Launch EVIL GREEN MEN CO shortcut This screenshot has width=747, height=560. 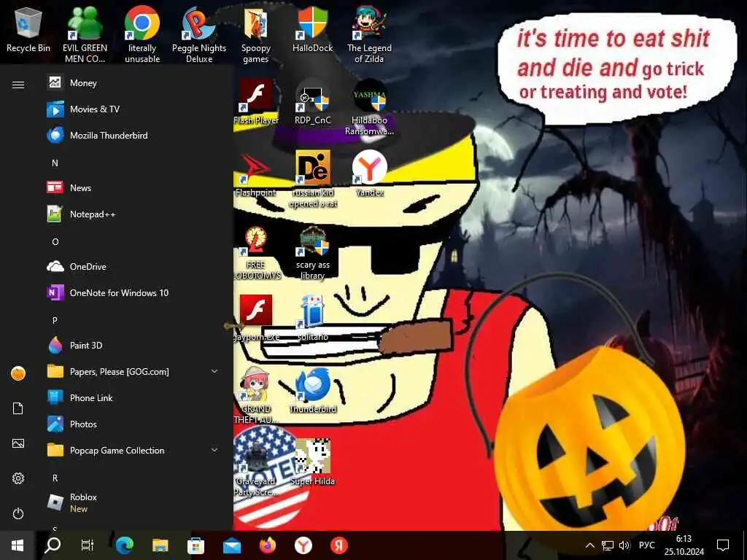tap(85, 35)
